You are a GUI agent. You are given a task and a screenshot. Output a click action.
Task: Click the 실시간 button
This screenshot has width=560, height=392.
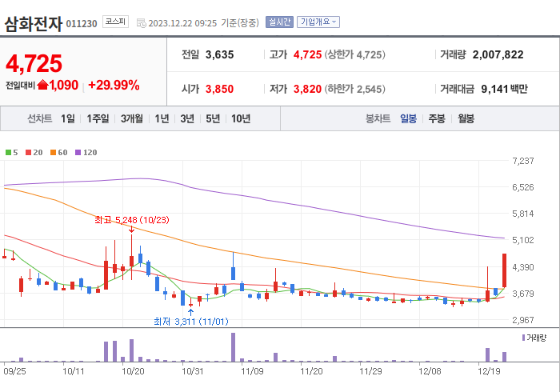279,22
